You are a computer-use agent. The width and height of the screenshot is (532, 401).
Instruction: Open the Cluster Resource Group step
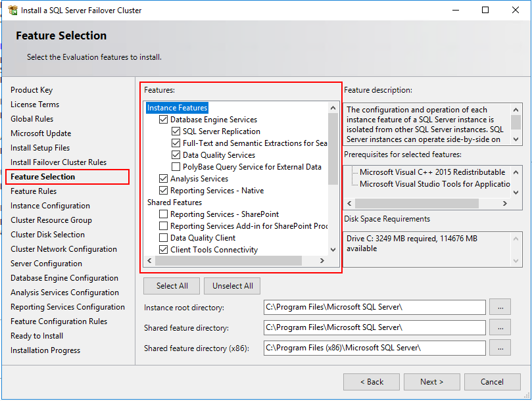tap(51, 220)
